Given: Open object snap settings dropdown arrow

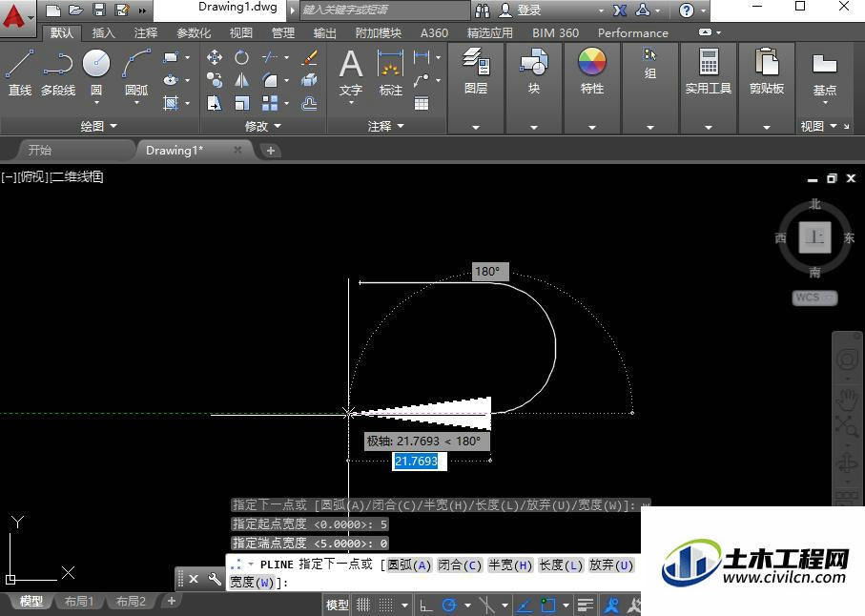Looking at the screenshot, I should 566,605.
